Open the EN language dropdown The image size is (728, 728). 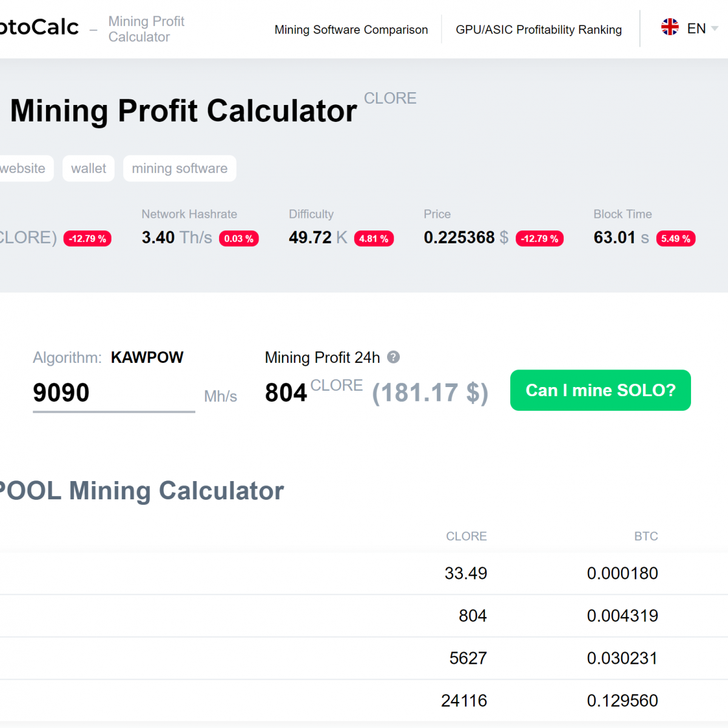point(696,28)
